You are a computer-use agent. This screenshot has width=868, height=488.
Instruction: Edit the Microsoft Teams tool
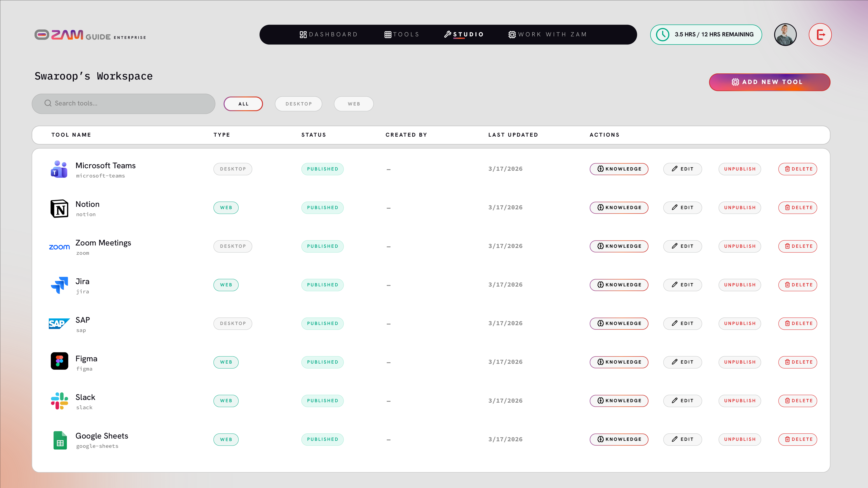pos(682,169)
